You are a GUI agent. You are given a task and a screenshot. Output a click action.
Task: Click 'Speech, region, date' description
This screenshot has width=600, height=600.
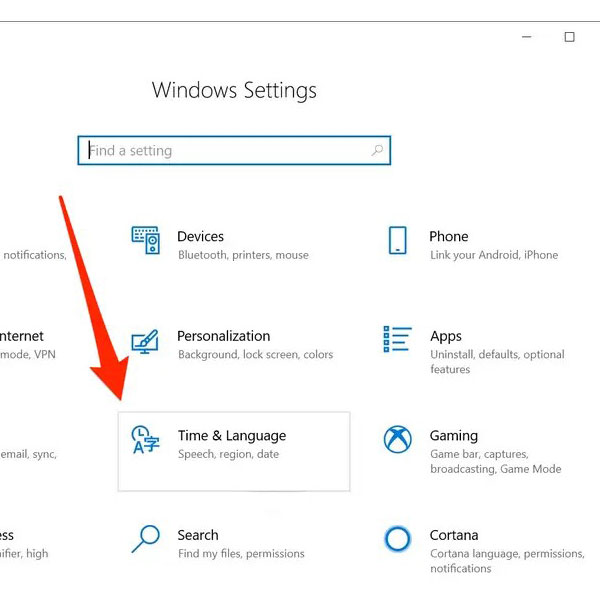click(228, 454)
